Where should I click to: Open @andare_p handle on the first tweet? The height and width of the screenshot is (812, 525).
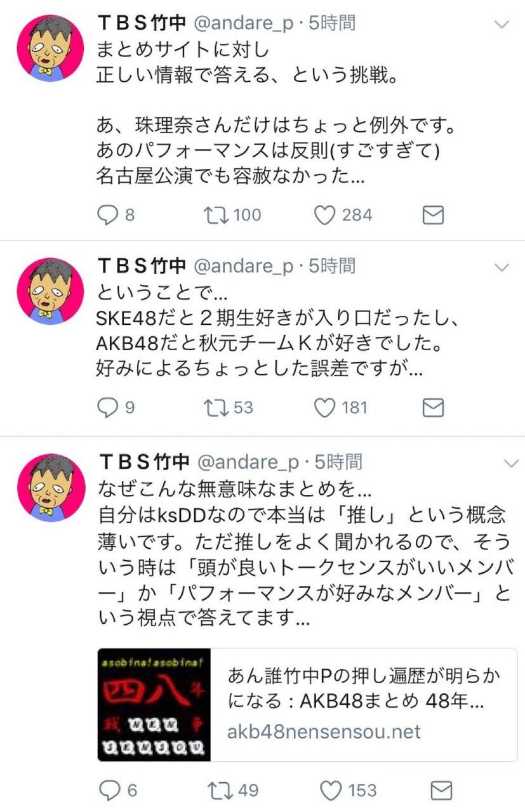coord(244,25)
